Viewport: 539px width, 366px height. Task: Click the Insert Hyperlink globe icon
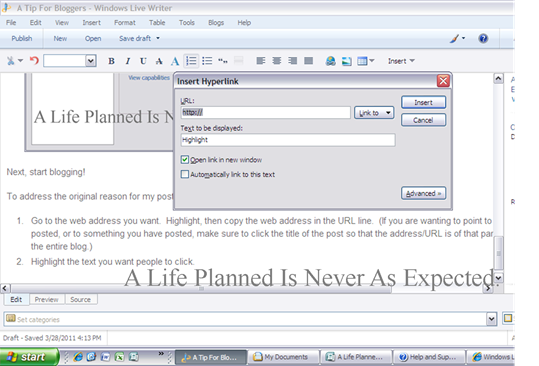[331, 61]
